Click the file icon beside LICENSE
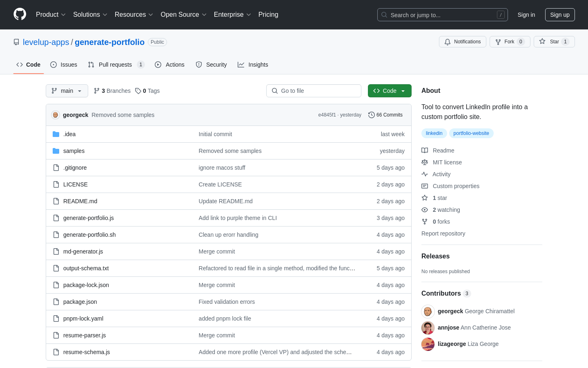Viewport: 588px width, 368px height. coord(56,184)
